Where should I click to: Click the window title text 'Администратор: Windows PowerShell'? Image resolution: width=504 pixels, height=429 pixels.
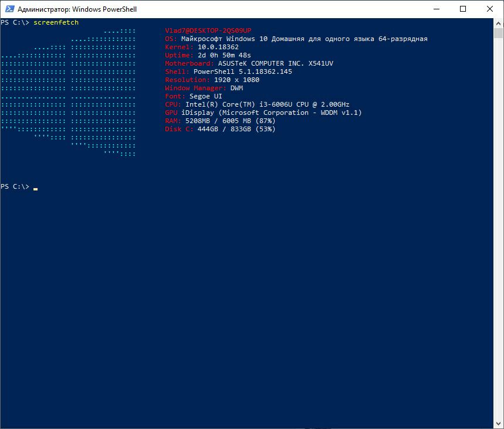(77, 9)
